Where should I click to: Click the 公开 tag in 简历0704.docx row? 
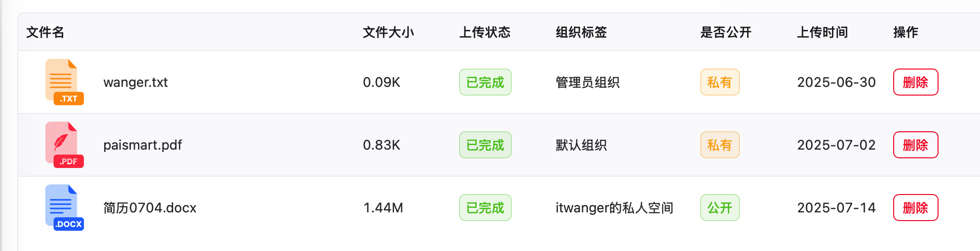tap(720, 208)
